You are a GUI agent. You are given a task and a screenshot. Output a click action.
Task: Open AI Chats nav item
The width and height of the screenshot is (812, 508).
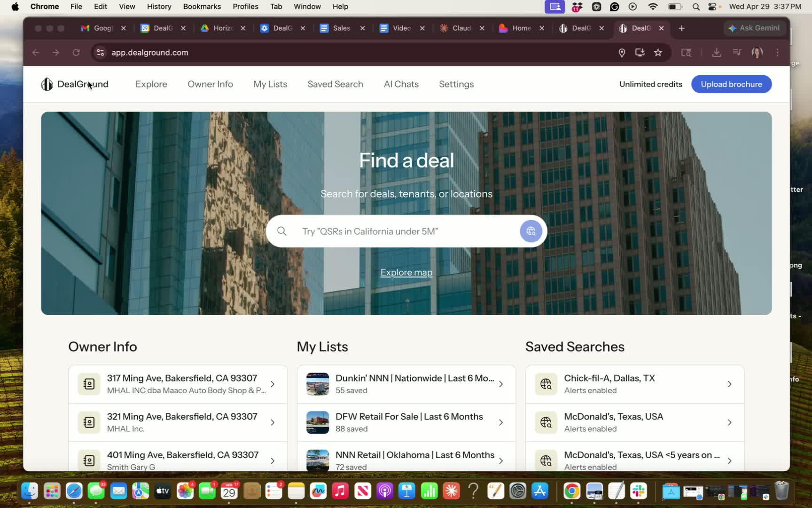401,84
